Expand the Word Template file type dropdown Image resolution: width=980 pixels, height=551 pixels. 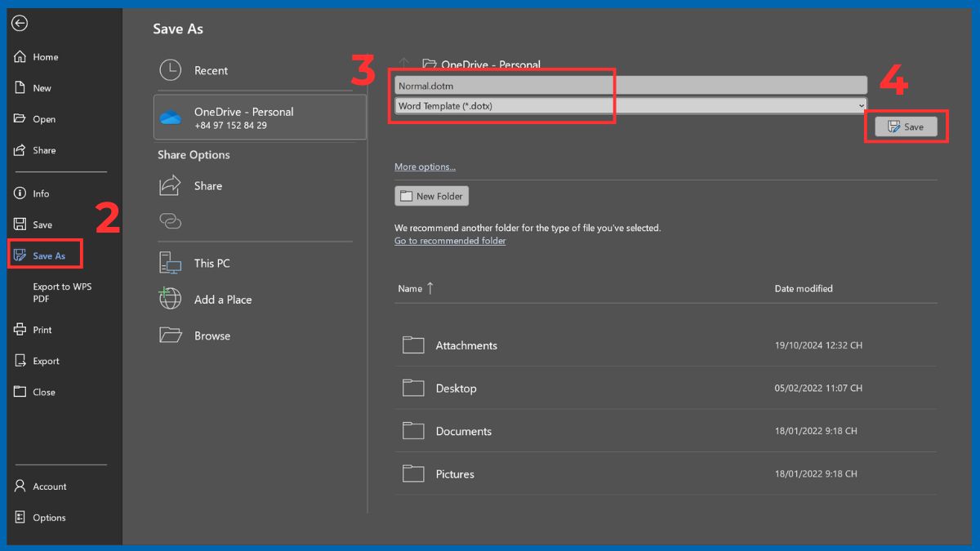pyautogui.click(x=861, y=106)
